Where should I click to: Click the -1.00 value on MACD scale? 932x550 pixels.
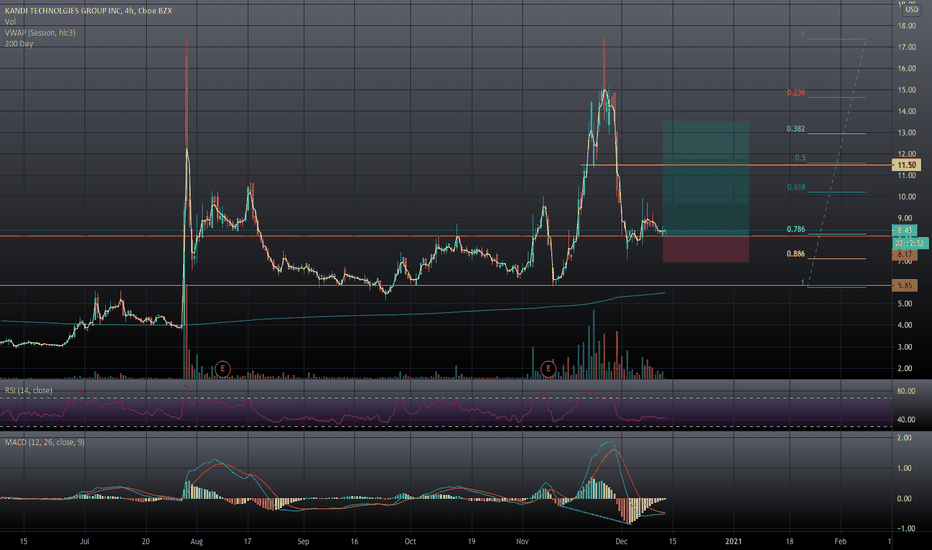[x=905, y=529]
